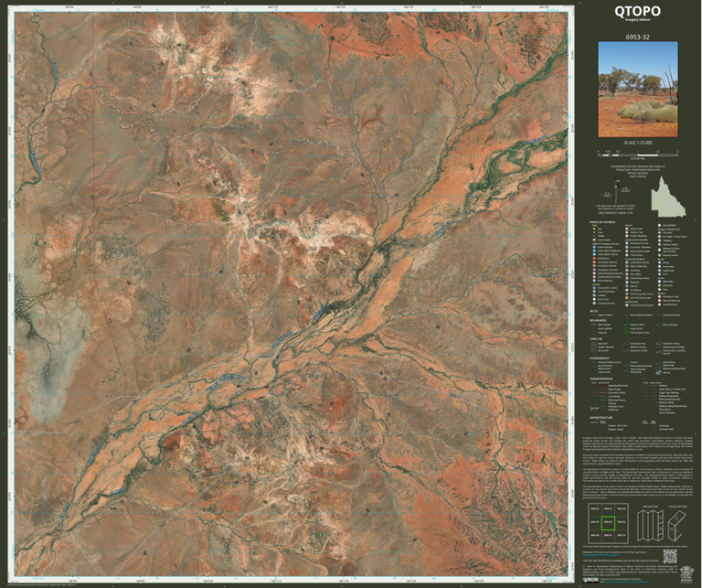
Task: Click the Queensland Government coat of arms
Action: [686, 574]
